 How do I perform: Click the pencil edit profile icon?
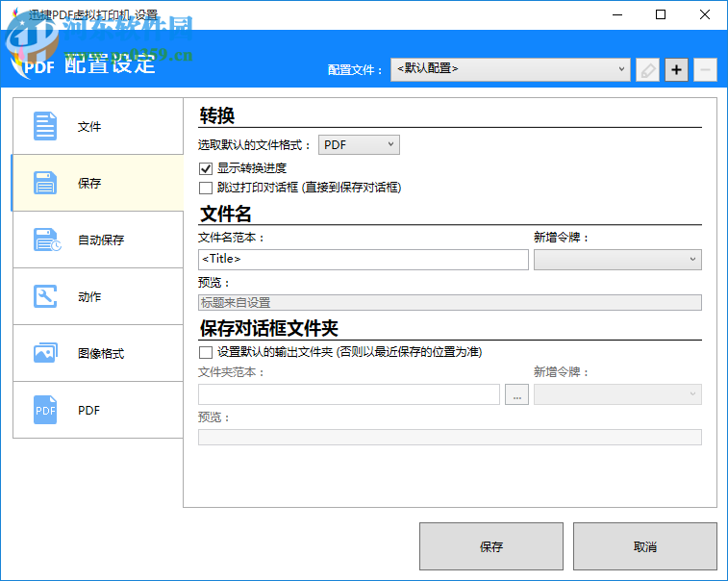click(x=647, y=69)
